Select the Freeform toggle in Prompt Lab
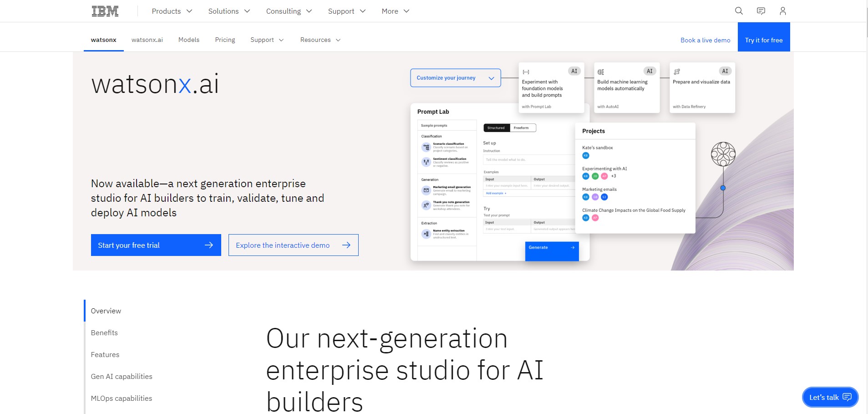868x414 pixels. [x=522, y=128]
